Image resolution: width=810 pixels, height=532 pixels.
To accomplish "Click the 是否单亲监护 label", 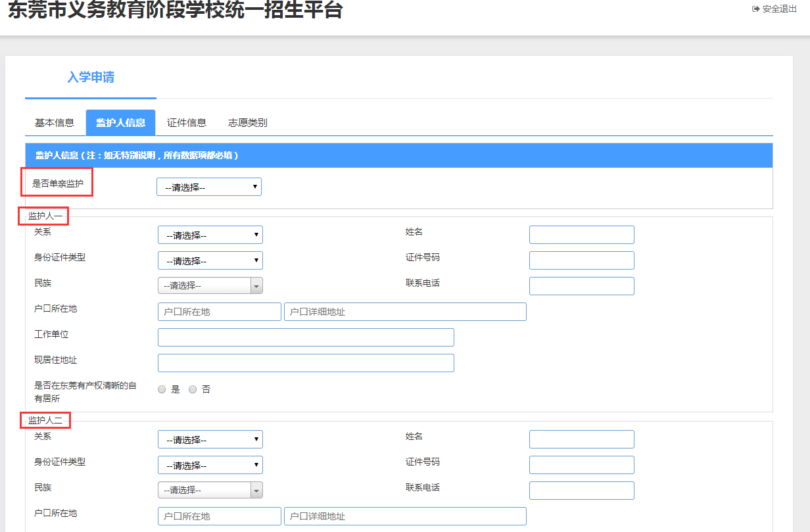I will [58, 183].
